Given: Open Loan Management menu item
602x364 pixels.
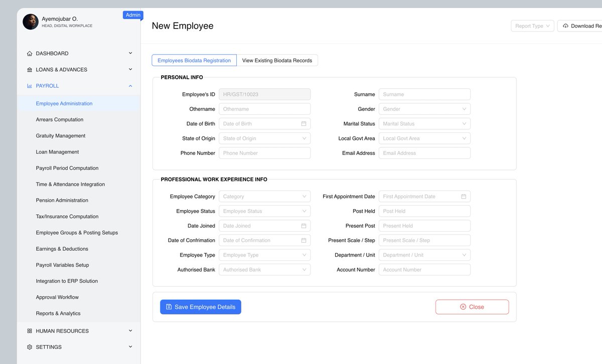Looking at the screenshot, I should (79, 152).
